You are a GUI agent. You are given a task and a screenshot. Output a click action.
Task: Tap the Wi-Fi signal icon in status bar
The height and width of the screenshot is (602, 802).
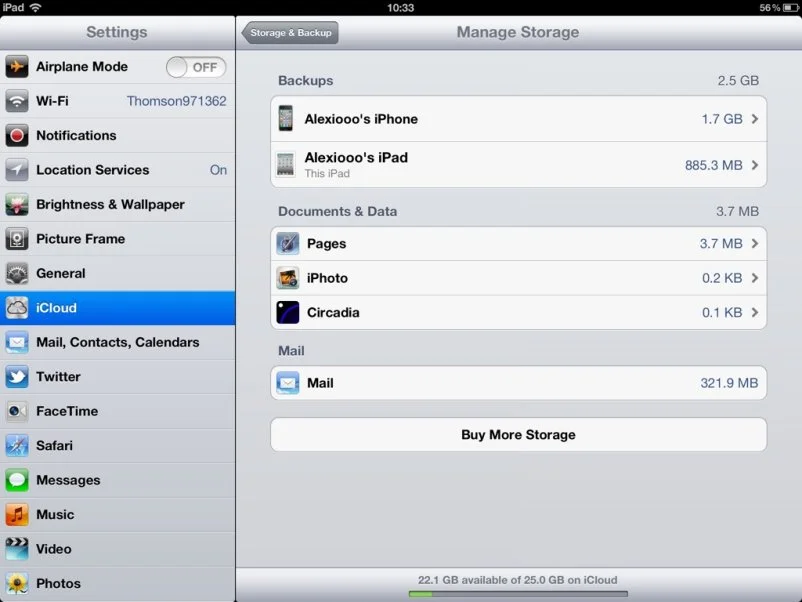tap(35, 7)
